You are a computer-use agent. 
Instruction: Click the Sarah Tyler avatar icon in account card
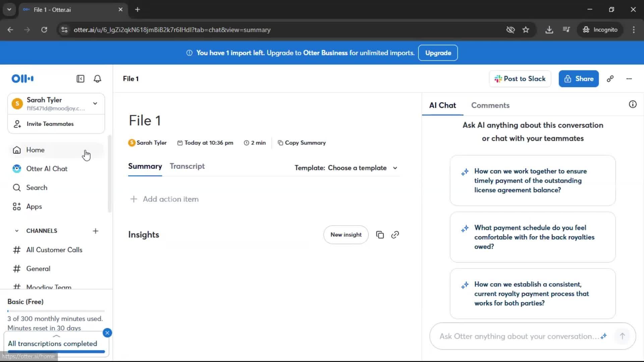click(x=17, y=104)
